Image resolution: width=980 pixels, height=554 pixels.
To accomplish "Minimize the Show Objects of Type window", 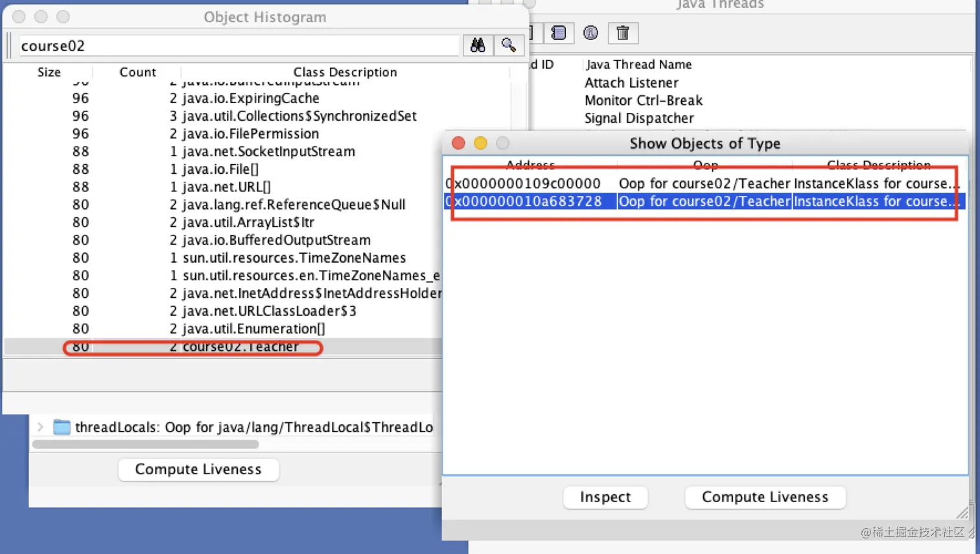I will pyautogui.click(x=480, y=143).
